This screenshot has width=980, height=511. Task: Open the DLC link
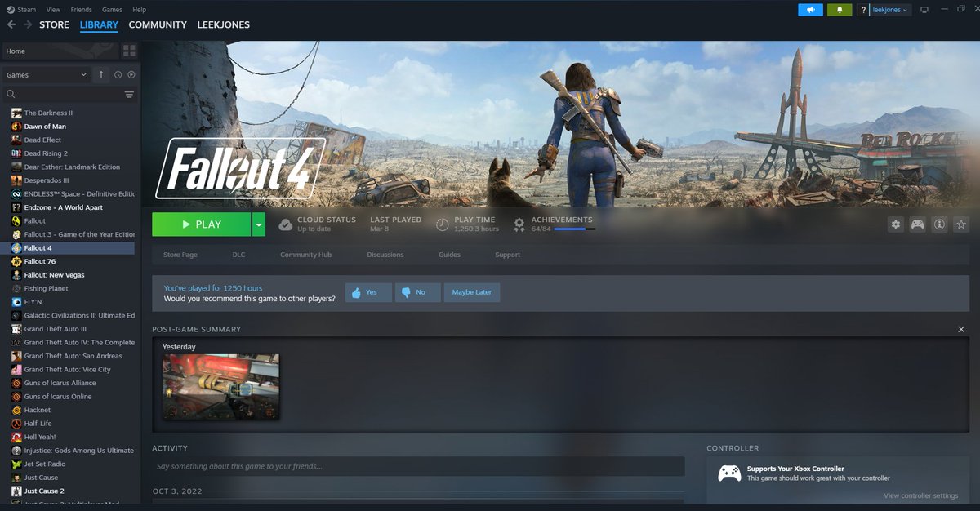point(238,255)
